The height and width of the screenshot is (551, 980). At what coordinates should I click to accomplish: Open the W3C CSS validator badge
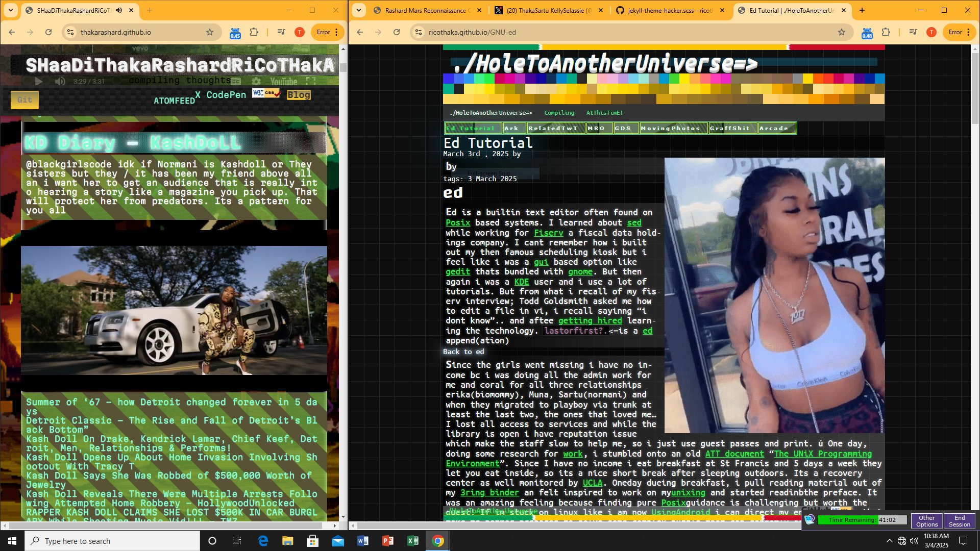[266, 93]
